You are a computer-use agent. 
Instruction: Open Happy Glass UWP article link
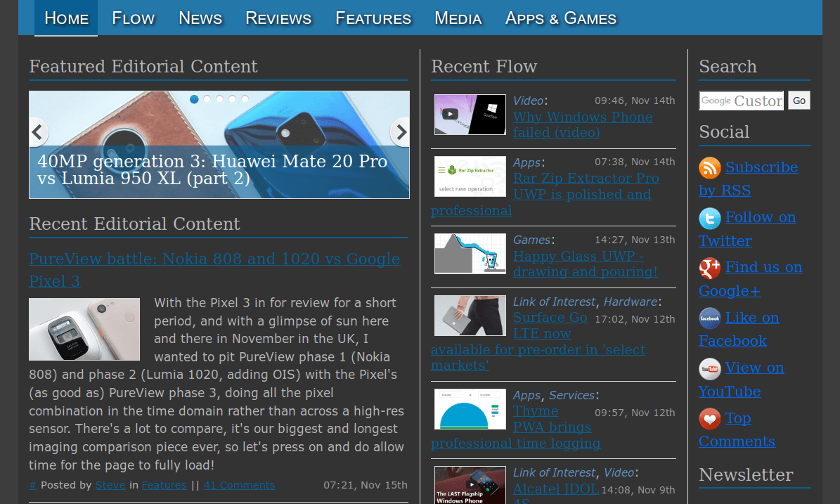click(x=586, y=264)
